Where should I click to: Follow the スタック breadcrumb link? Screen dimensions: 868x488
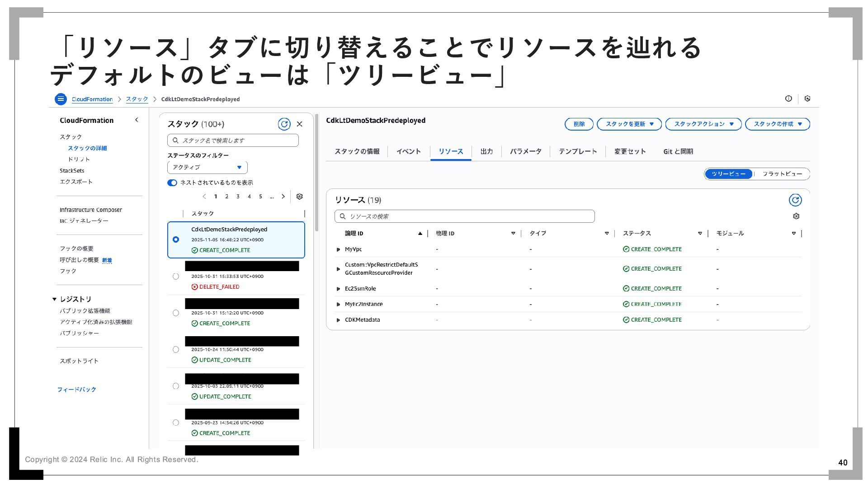click(x=137, y=99)
